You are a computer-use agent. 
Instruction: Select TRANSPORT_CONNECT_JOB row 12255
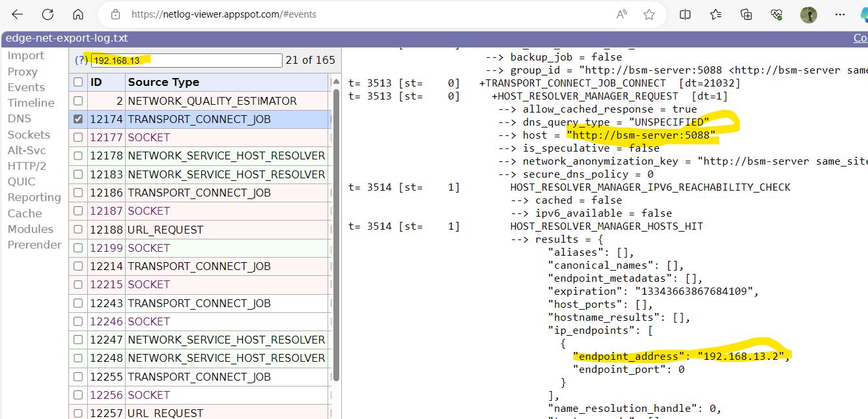coord(200,377)
